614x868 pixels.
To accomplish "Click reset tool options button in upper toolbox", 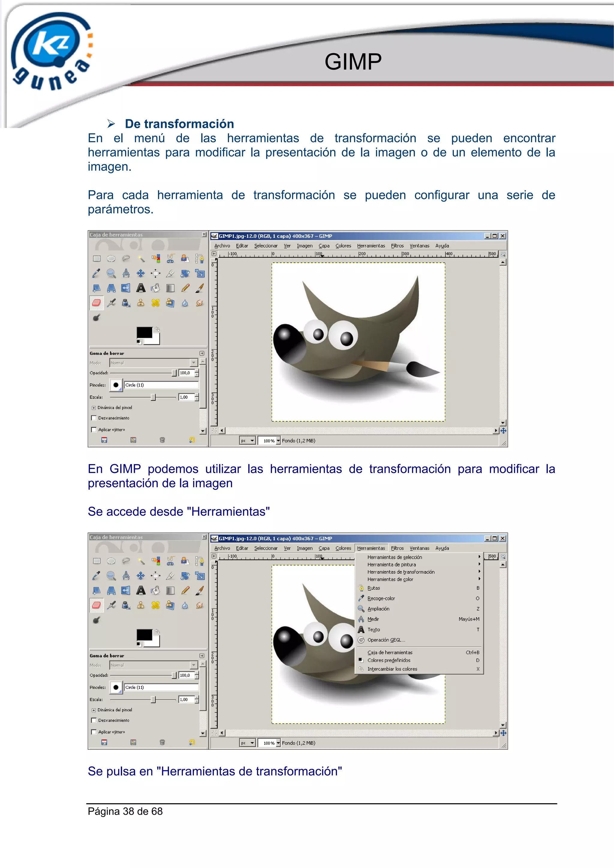I will click(x=192, y=440).
